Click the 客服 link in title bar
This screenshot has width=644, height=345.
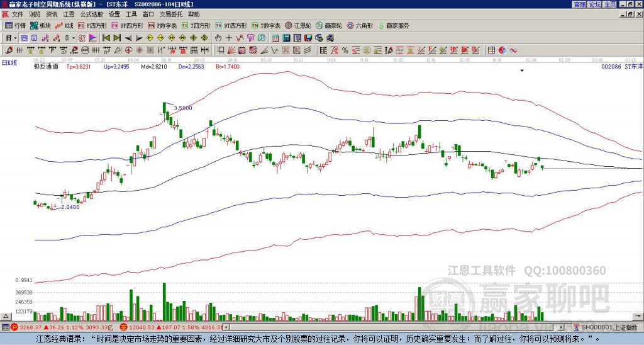pos(579,4)
